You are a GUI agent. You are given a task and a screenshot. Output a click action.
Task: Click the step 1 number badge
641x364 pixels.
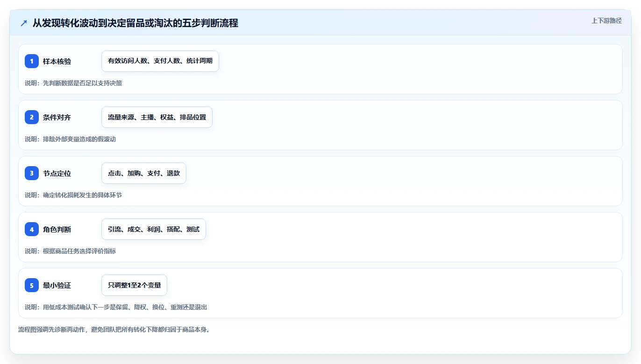coord(32,61)
